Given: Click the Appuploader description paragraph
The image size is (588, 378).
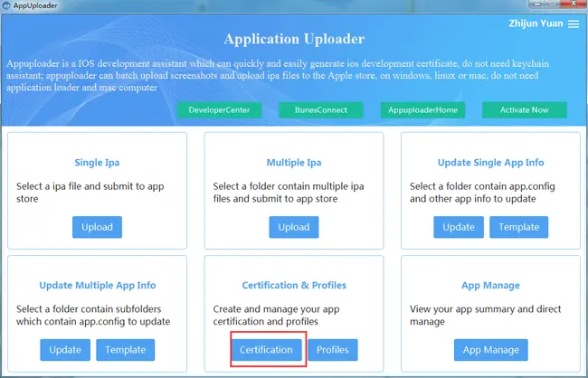Looking at the screenshot, I should [278, 75].
